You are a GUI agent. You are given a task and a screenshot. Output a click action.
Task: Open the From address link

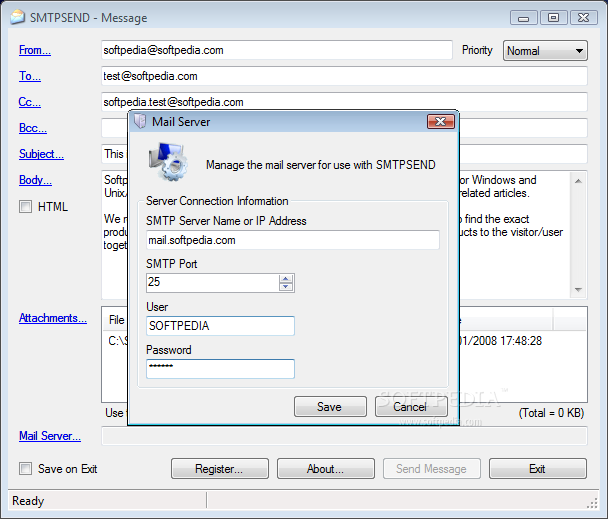pos(35,50)
